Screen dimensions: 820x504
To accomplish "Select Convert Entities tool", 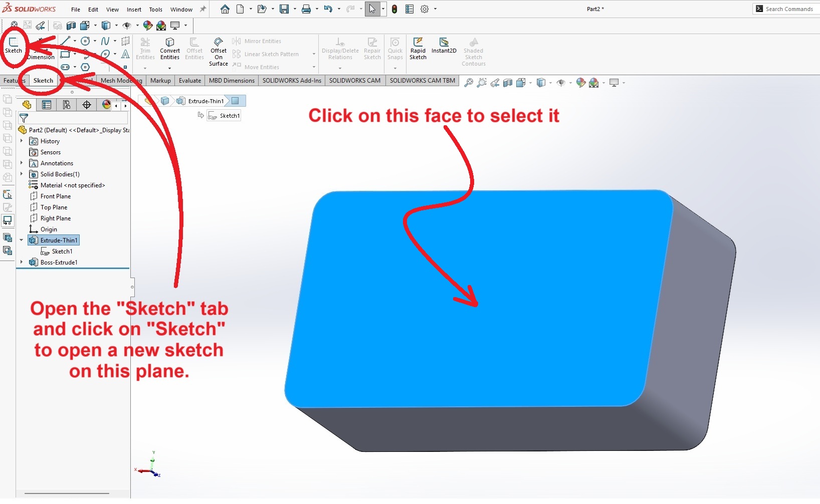I will [170, 48].
